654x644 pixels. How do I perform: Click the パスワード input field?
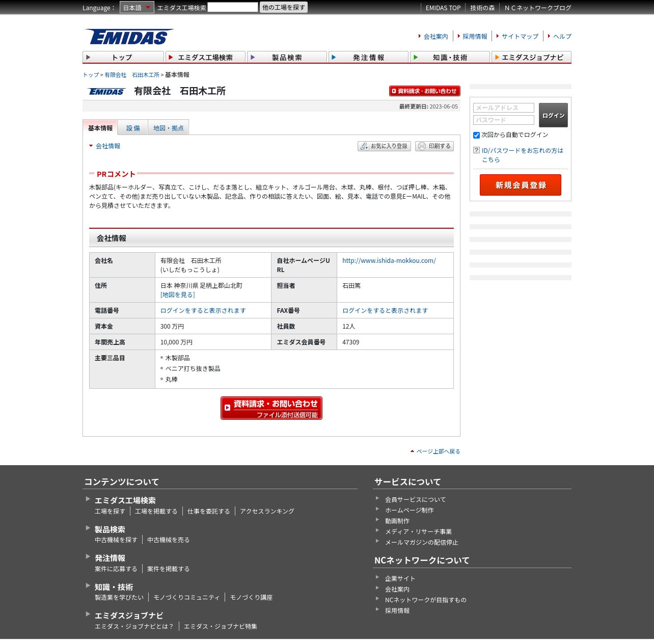click(x=504, y=120)
